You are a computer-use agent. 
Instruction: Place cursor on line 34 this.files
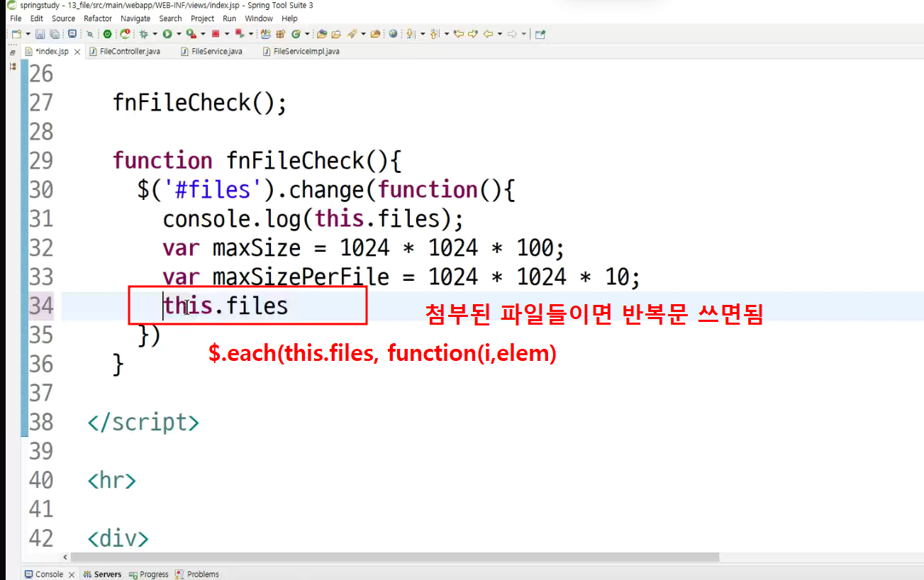(226, 306)
